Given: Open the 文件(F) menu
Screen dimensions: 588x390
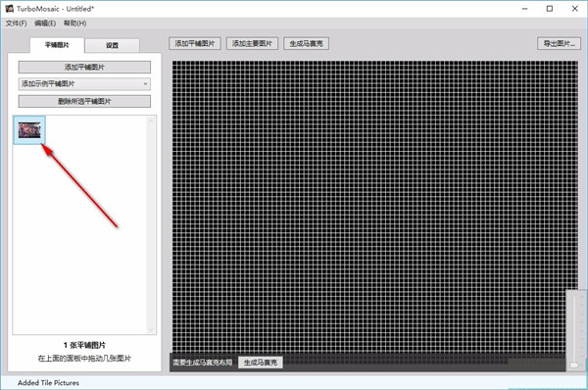Looking at the screenshot, I should click(x=16, y=24).
